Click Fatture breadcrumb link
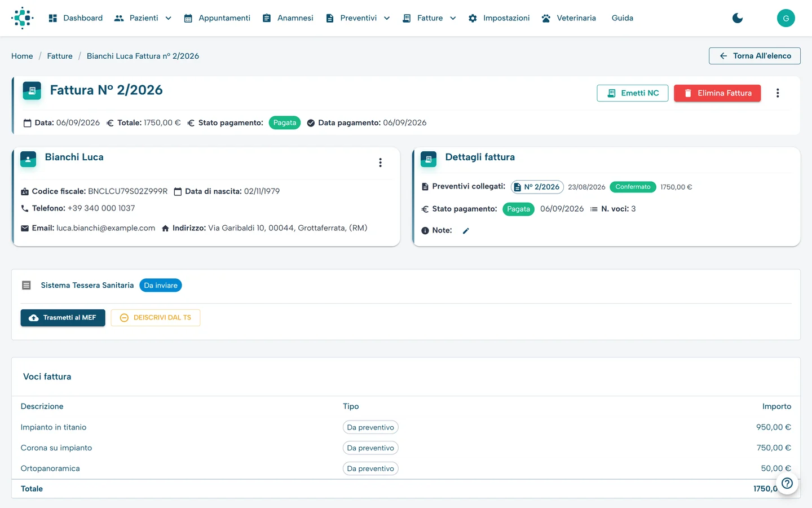The width and height of the screenshot is (812, 508). (60, 56)
